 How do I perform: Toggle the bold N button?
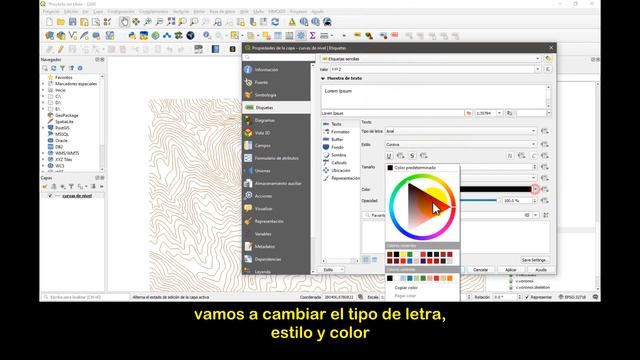tap(510, 156)
